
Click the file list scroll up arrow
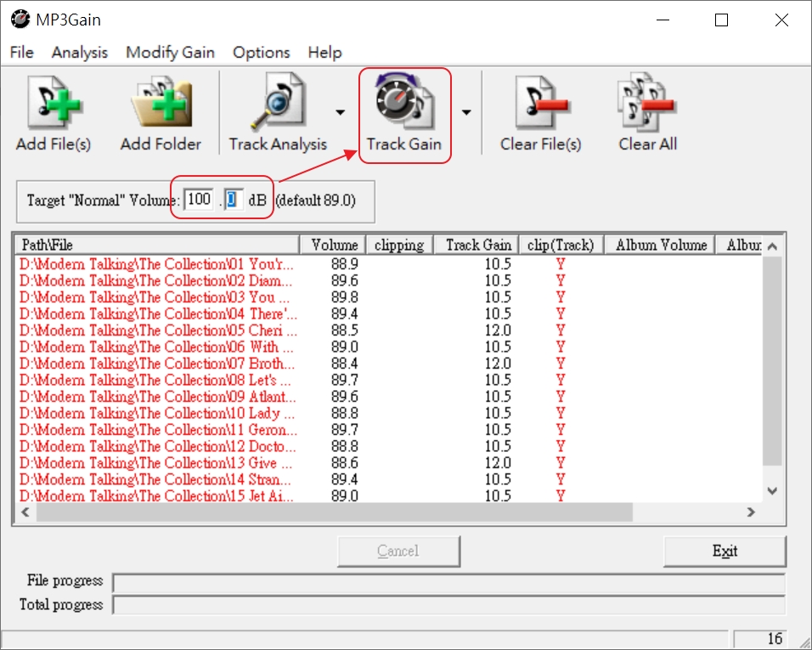click(x=772, y=246)
